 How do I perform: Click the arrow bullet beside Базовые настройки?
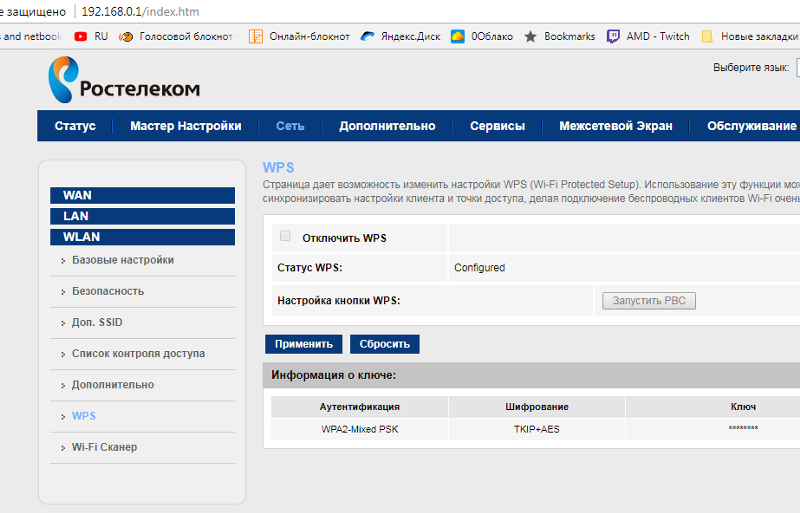63,261
